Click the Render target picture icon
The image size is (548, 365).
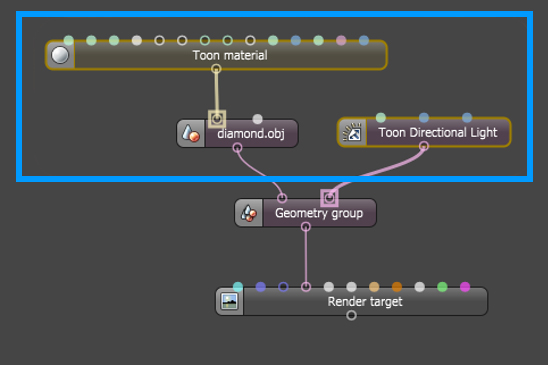point(230,301)
